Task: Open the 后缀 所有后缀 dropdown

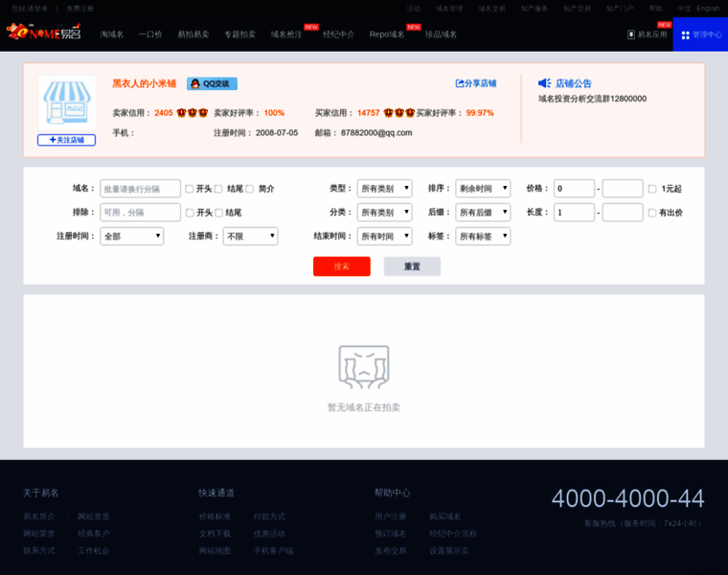Action: tap(483, 212)
